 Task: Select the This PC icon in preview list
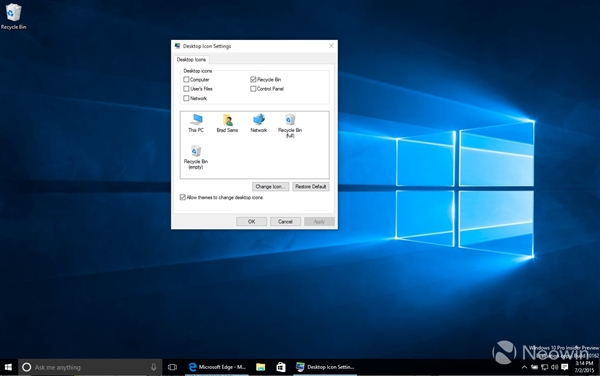[196, 123]
